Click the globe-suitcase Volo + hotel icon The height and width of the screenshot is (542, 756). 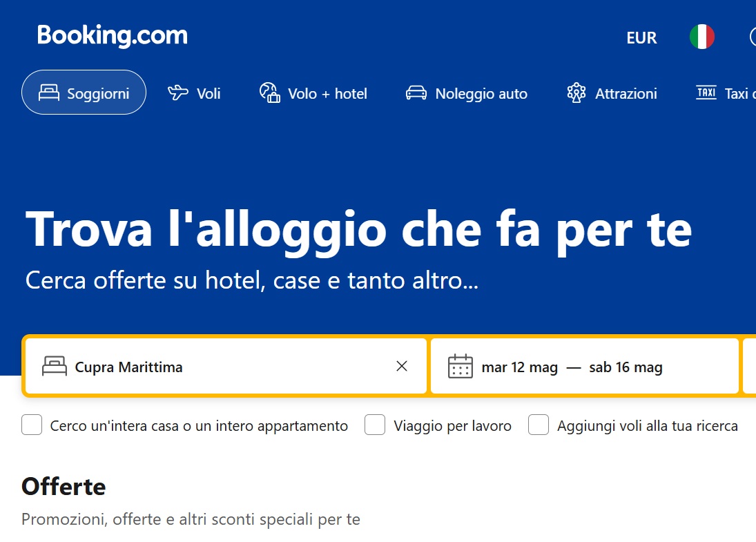point(269,93)
